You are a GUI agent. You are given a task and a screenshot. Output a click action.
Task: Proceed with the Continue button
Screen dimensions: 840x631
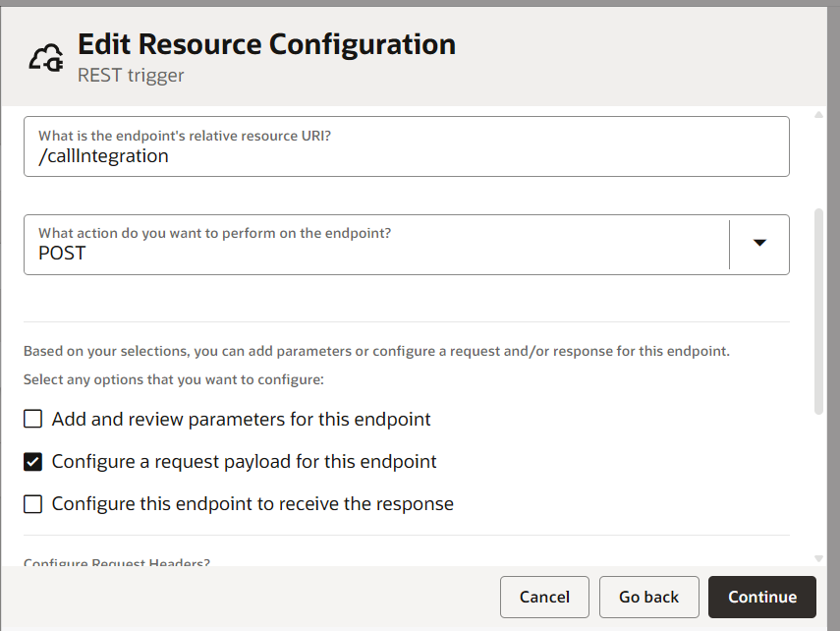[x=761, y=597]
